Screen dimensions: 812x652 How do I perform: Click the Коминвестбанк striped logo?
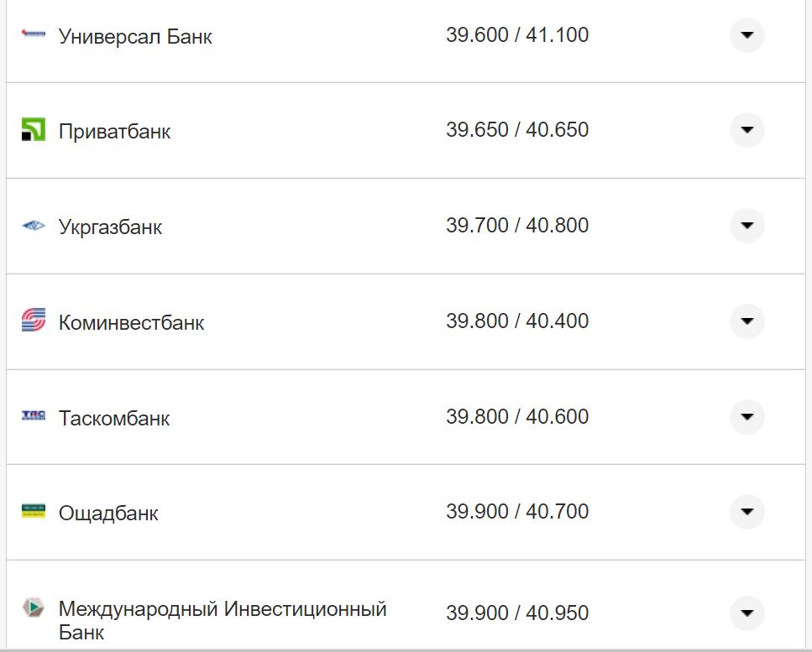click(32, 321)
